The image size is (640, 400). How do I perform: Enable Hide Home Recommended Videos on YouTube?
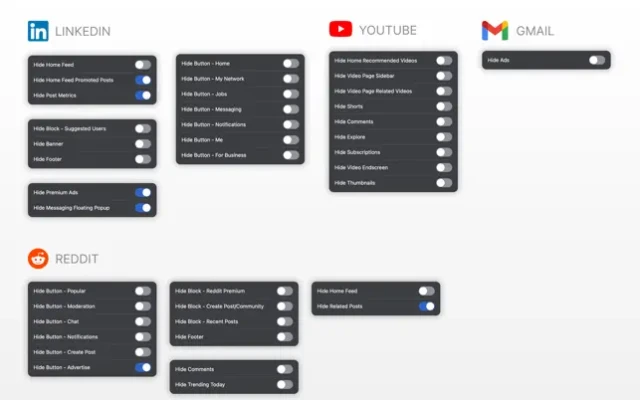pos(443,61)
